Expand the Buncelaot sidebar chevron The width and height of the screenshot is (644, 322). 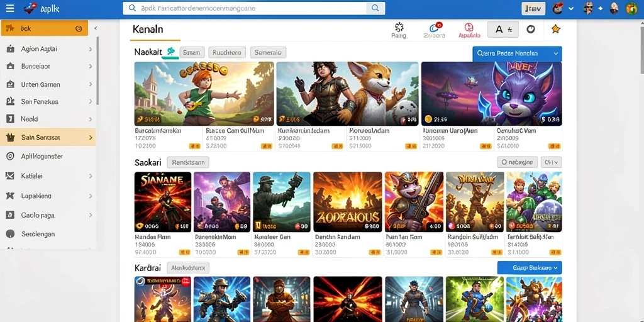pyautogui.click(x=91, y=66)
